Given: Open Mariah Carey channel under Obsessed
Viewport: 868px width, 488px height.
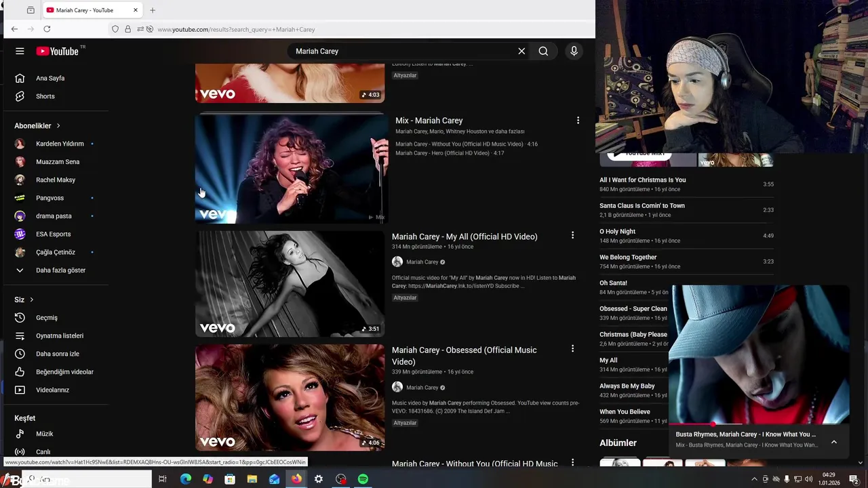Looking at the screenshot, I should coord(422,388).
